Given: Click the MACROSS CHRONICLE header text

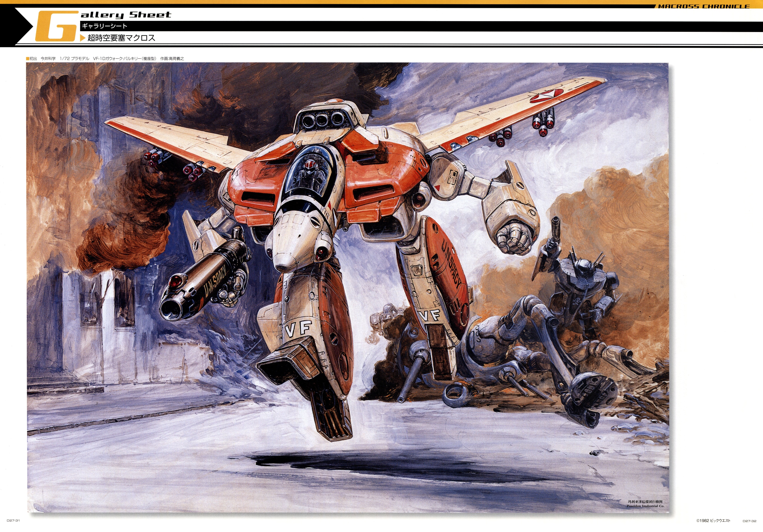Looking at the screenshot, I should point(704,6).
